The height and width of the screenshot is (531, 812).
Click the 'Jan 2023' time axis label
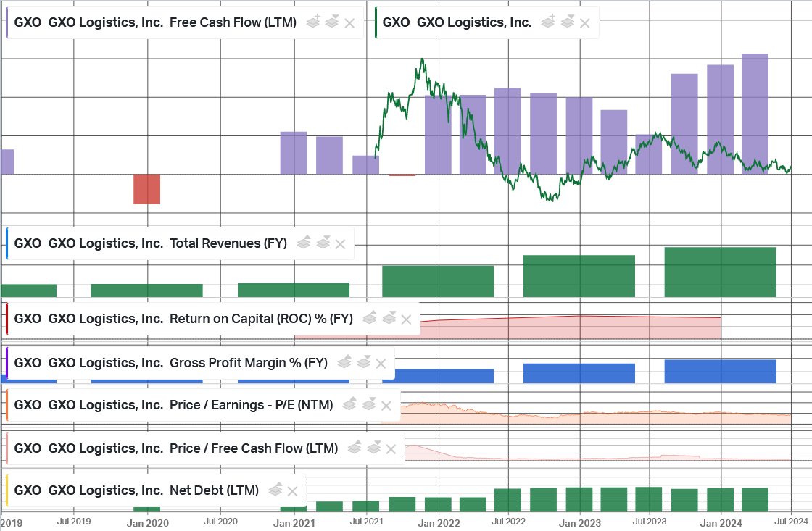[580, 523]
